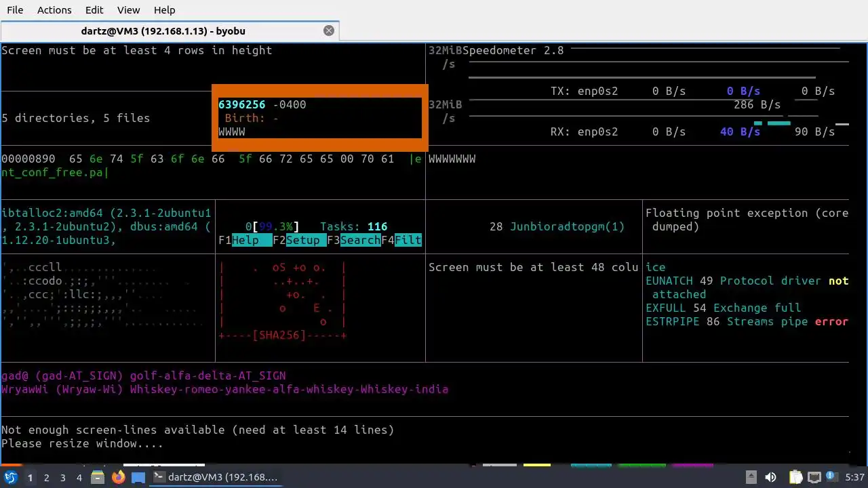Viewport: 868px width, 488px height.
Task: Click the EUNATCH 49 error line
Action: click(747, 287)
